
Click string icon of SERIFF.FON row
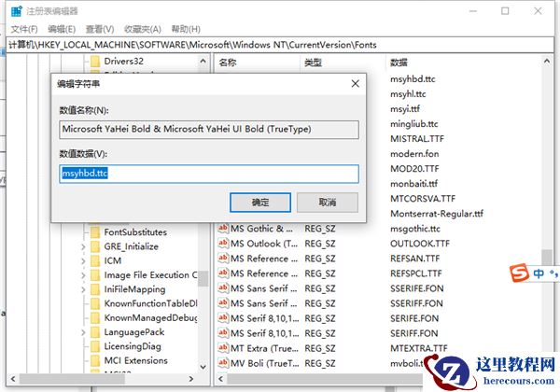click(223, 333)
